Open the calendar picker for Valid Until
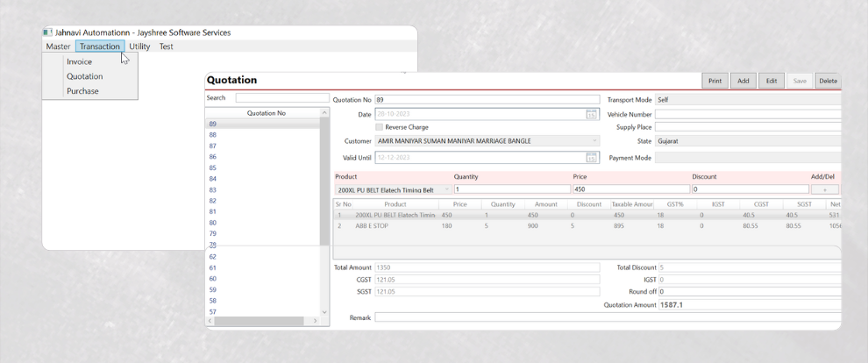The height and width of the screenshot is (363, 868). [592, 158]
